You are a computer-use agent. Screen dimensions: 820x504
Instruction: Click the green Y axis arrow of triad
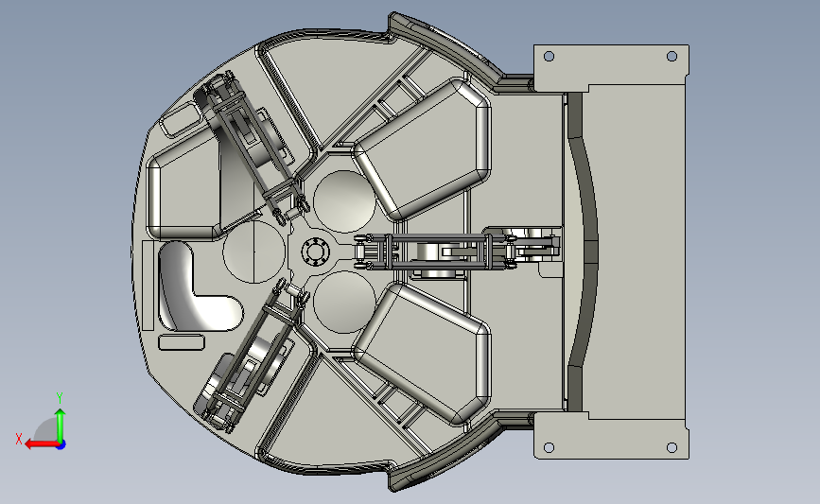point(61,425)
